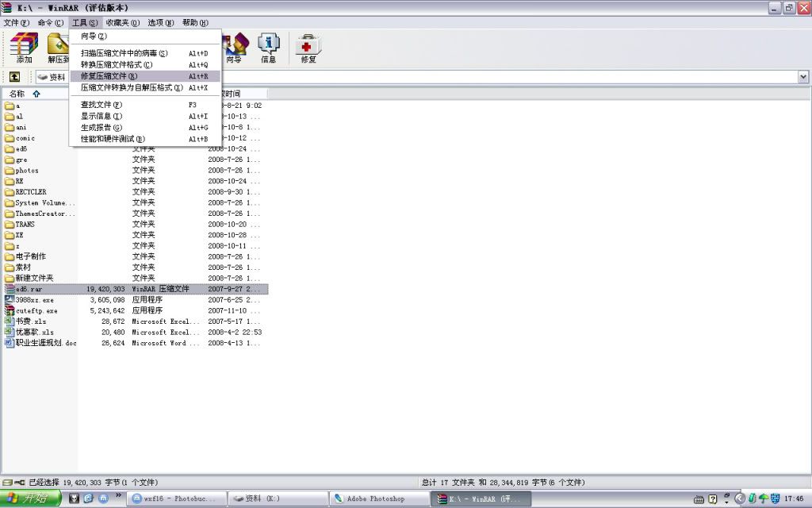
Task: Choose 修复压缩文件(R) menu entry
Action: click(145, 76)
